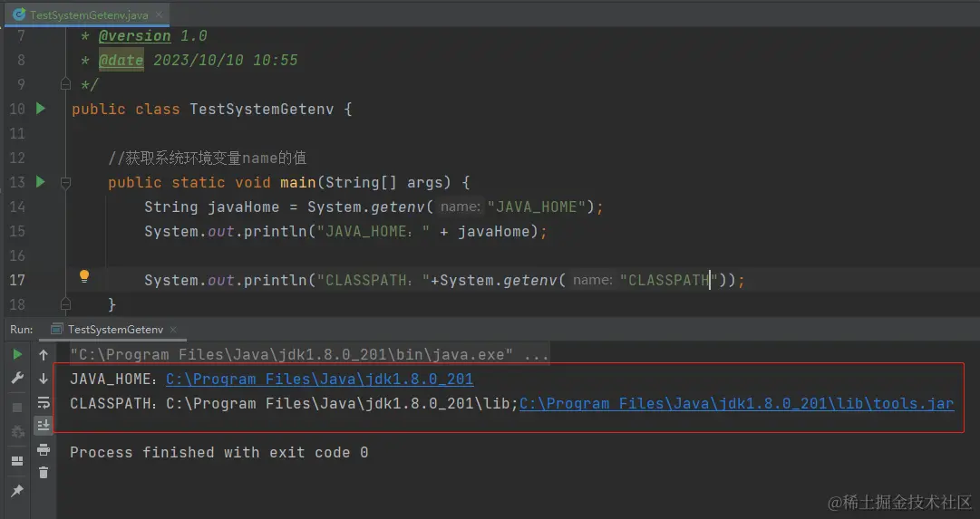Toggle scroll to end of console

click(44, 426)
